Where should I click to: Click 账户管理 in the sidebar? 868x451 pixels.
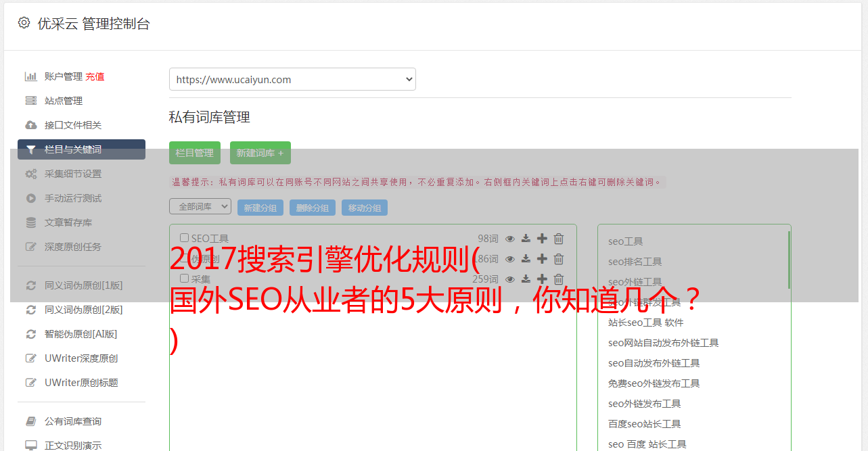coord(64,76)
